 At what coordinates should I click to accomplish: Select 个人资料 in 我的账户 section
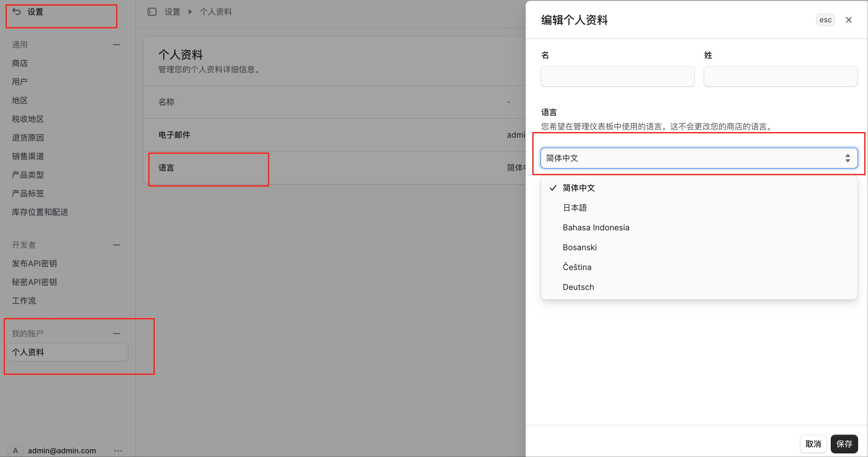click(x=67, y=352)
